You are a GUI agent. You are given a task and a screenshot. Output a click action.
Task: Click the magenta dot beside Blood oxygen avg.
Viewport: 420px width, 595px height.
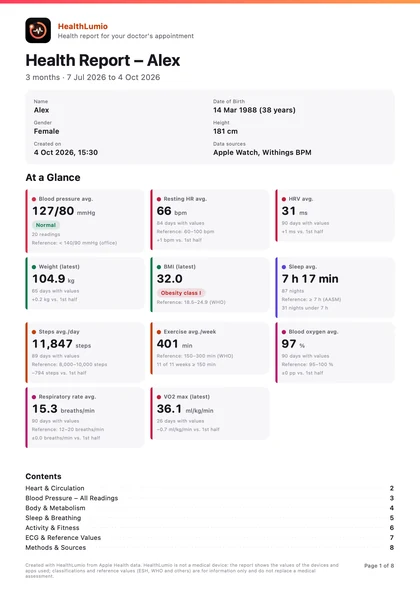click(284, 332)
